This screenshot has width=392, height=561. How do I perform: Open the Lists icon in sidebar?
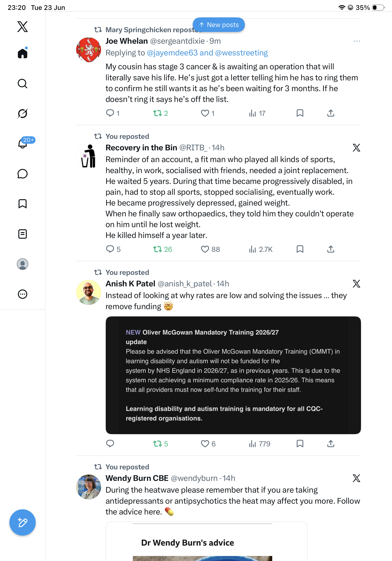[23, 234]
